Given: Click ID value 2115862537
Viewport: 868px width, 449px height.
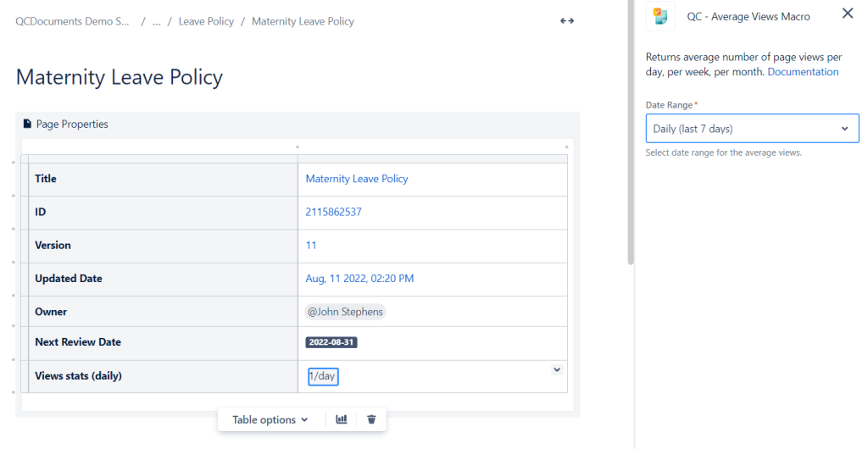Looking at the screenshot, I should [x=334, y=212].
